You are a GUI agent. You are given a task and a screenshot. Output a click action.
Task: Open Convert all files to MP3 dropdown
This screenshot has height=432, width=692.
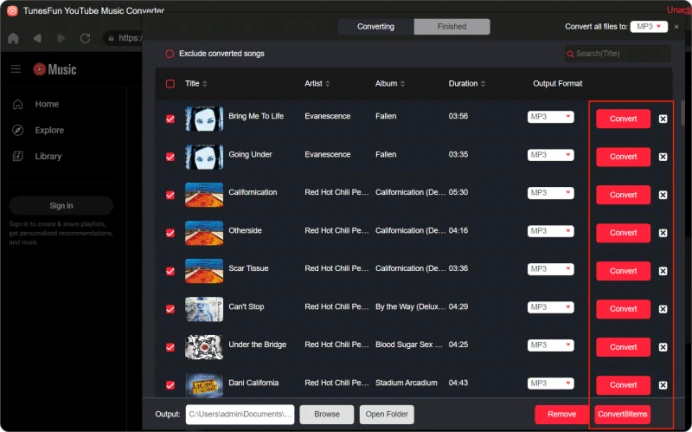click(649, 26)
